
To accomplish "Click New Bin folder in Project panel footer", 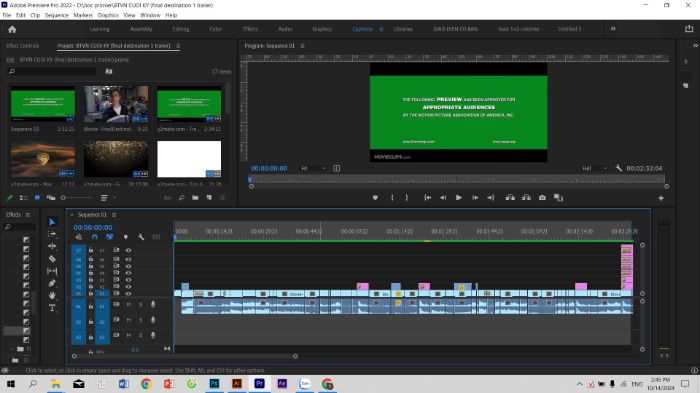I will click(x=195, y=197).
